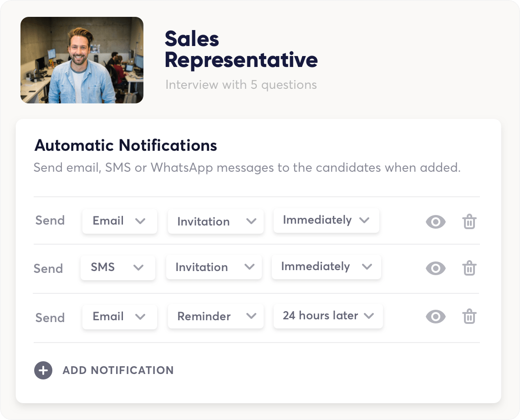Image resolution: width=520 pixels, height=420 pixels.
Task: Open the Immediately timing dropdown in first row
Action: tap(326, 220)
